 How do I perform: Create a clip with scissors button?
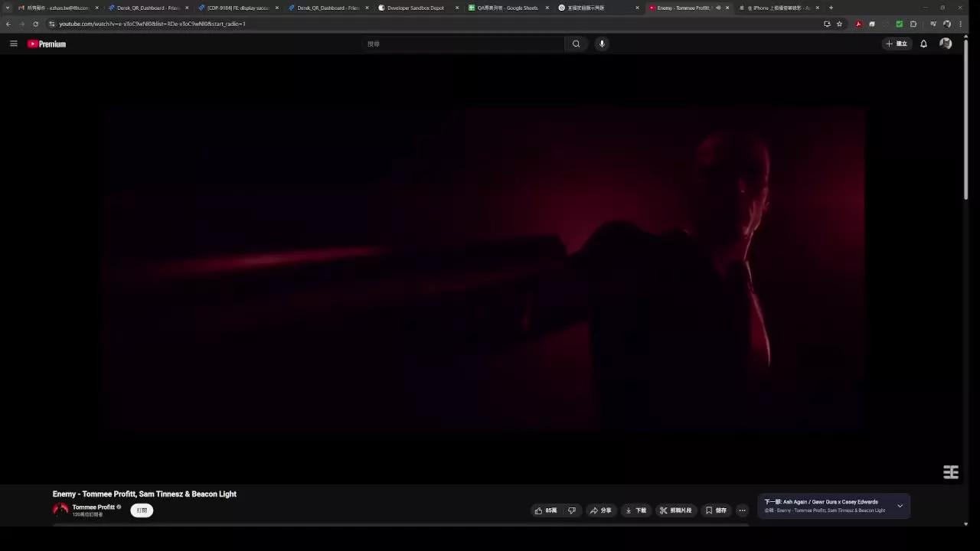point(676,510)
